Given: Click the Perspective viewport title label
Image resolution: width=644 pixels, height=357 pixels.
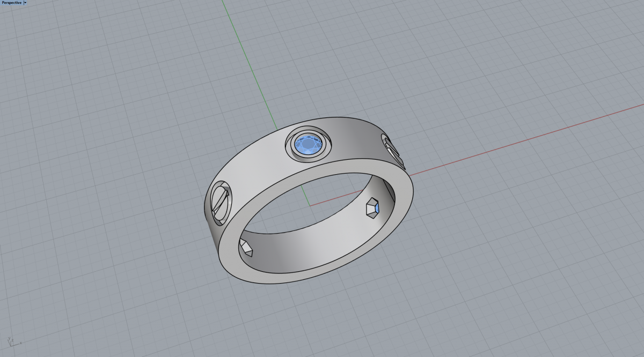Looking at the screenshot, I should [x=12, y=3].
